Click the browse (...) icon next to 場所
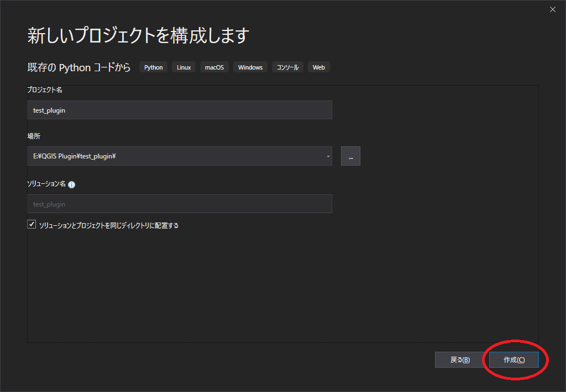This screenshot has width=566, height=392. [x=350, y=156]
